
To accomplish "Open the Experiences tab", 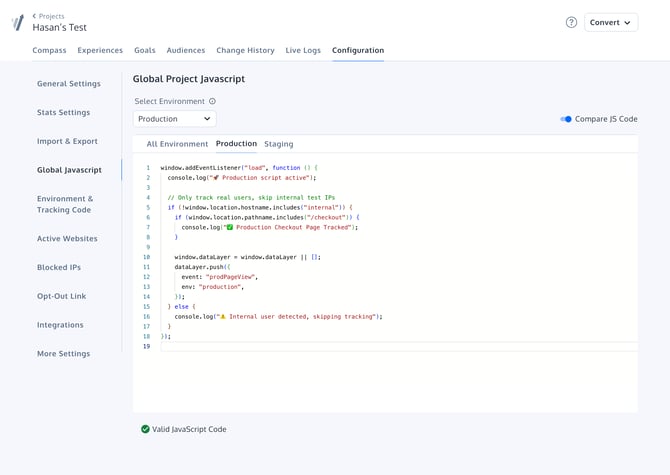I will tap(100, 50).
